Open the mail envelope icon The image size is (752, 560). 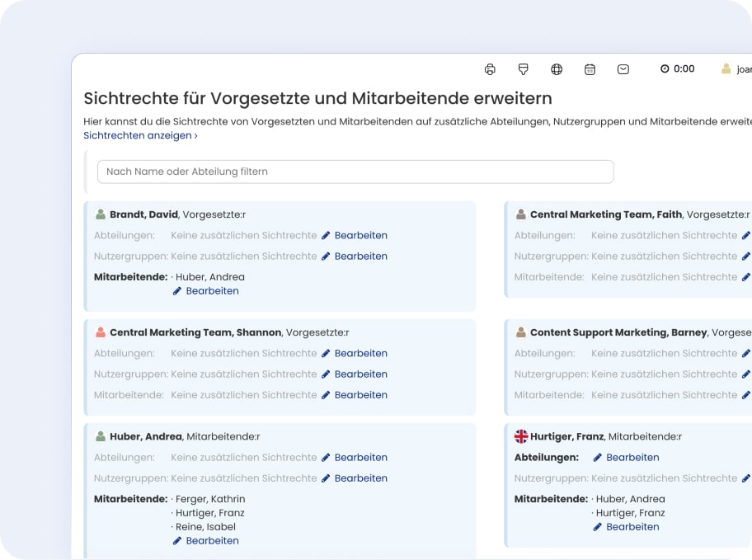(623, 69)
